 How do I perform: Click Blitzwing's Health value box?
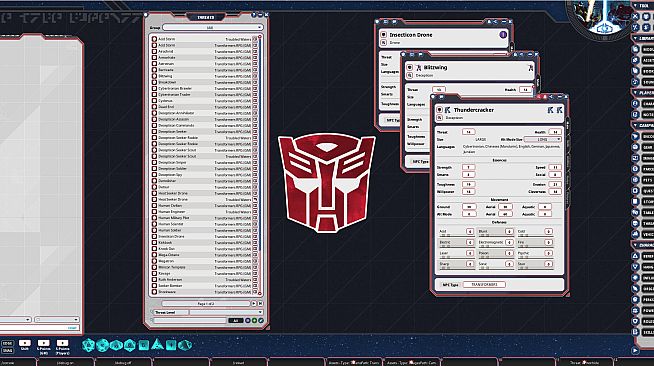tap(526, 90)
